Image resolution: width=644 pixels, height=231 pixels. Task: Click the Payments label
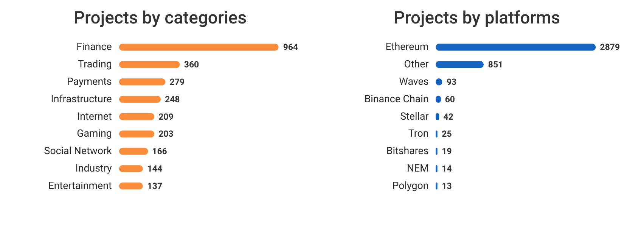coord(89,82)
